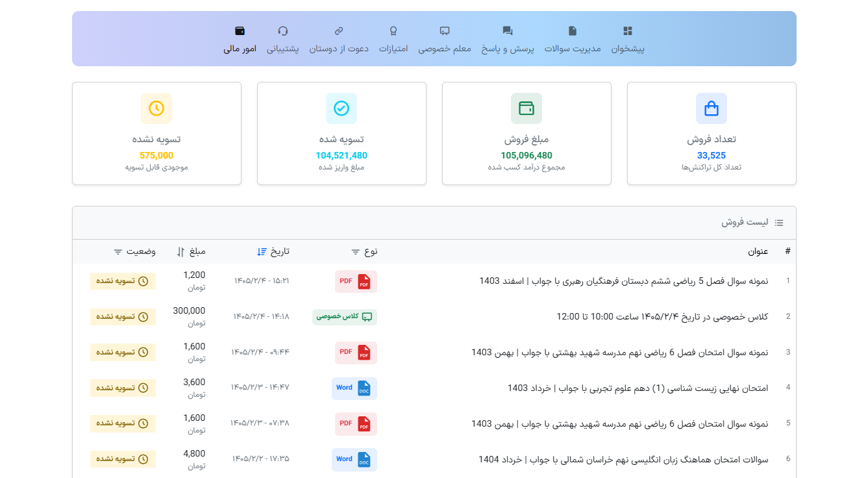The width and height of the screenshot is (868, 478).
Task: Click the عنوان column header
Action: [758, 251]
